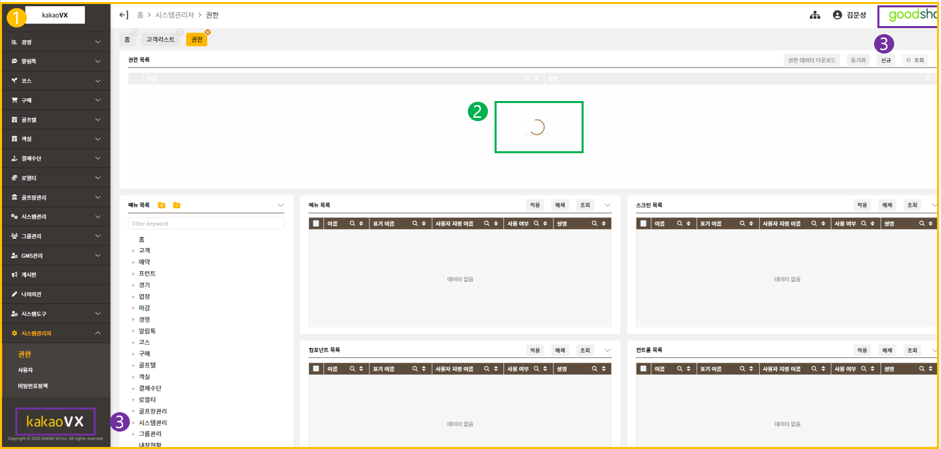Toggle select-all checkbox in 메뉴 목록 grid
This screenshot has width=941, height=449.
[316, 224]
